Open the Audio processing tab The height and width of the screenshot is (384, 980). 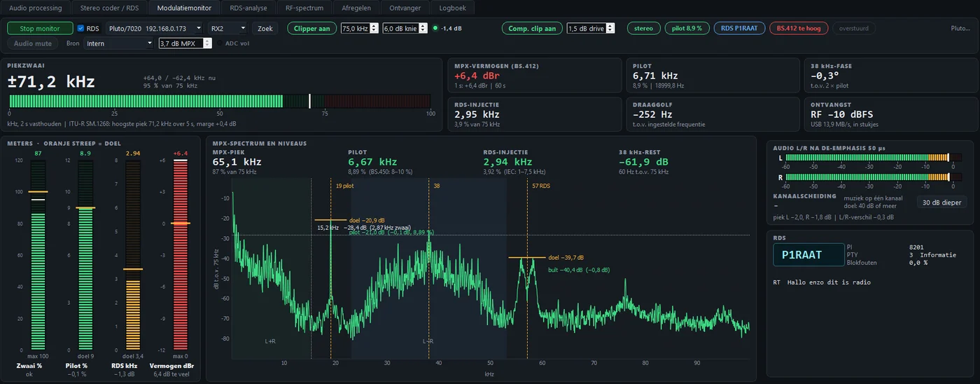[35, 8]
